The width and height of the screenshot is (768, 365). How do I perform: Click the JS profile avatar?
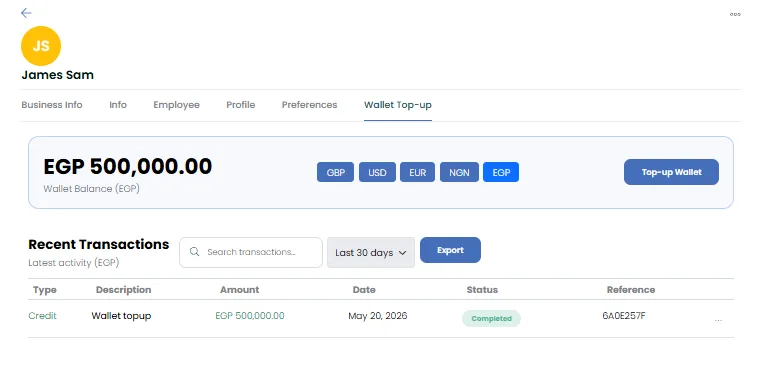[41, 46]
